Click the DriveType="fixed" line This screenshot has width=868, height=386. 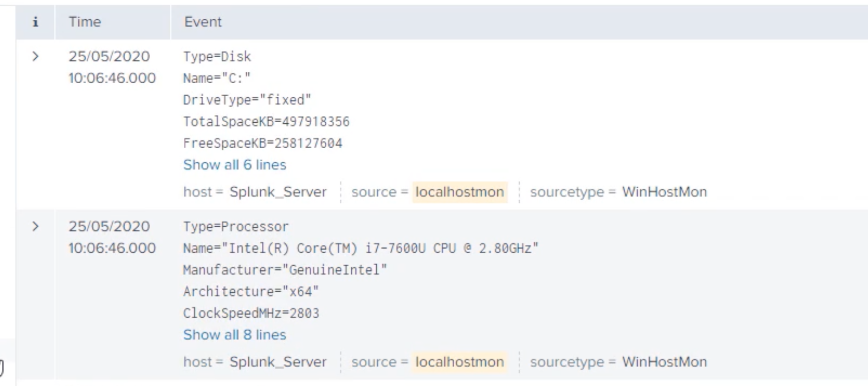[x=247, y=100]
